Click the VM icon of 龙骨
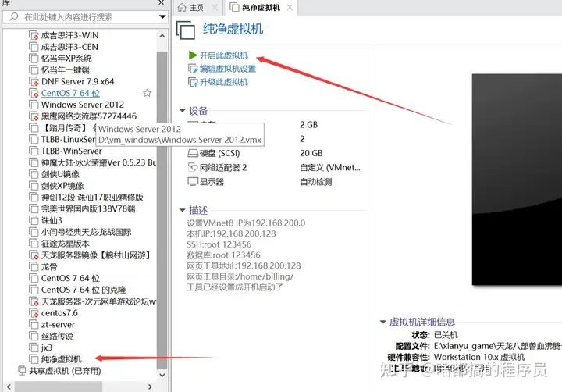This screenshot has width=562, height=392. [34, 267]
